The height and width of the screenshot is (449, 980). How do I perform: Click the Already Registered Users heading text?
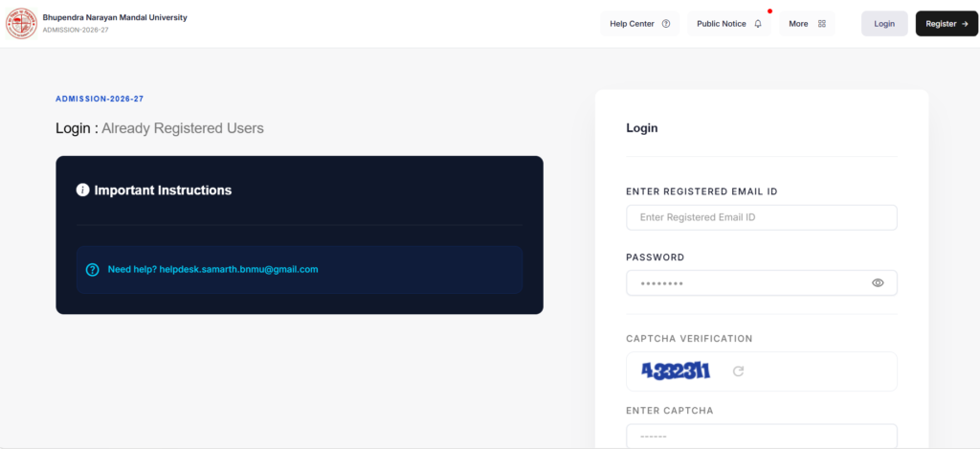click(x=183, y=129)
